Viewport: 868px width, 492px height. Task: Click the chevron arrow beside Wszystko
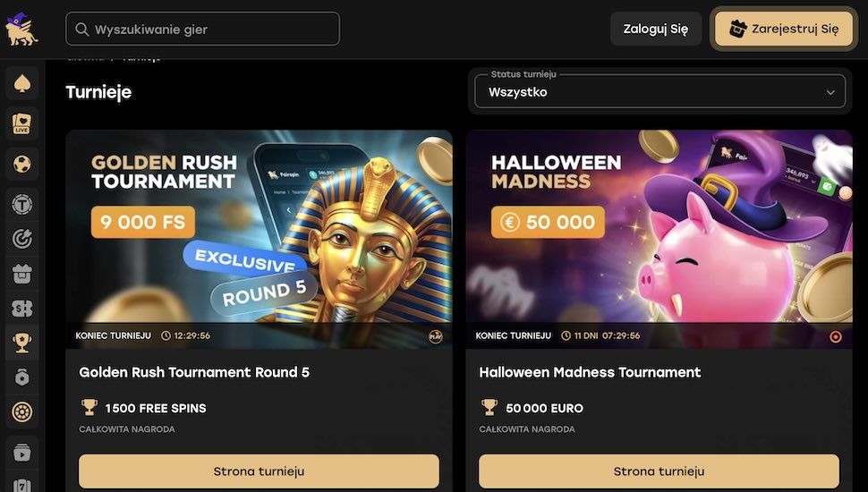(830, 92)
